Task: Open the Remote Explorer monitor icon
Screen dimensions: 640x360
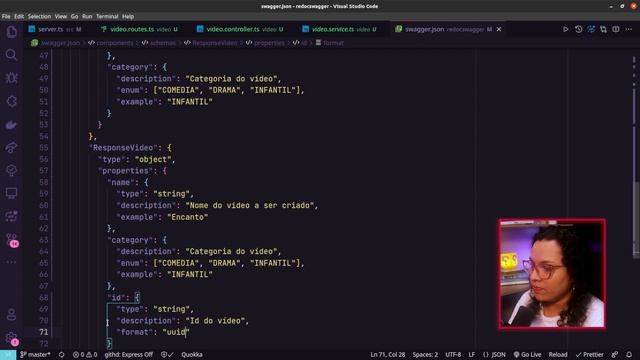Action: 11,193
